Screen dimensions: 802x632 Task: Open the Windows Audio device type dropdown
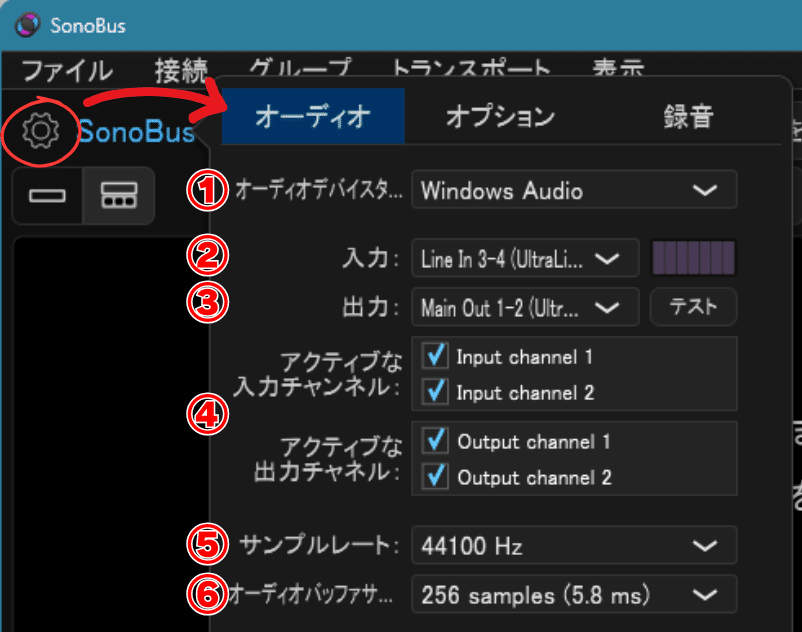point(575,190)
